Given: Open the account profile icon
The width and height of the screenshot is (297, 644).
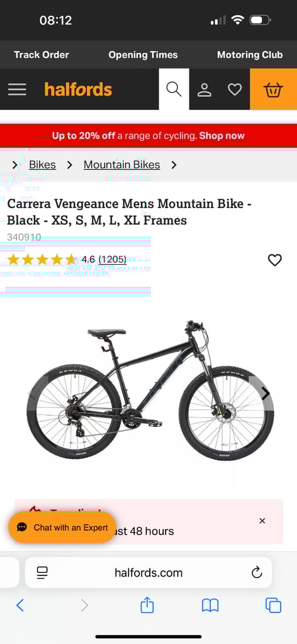Looking at the screenshot, I should (204, 89).
